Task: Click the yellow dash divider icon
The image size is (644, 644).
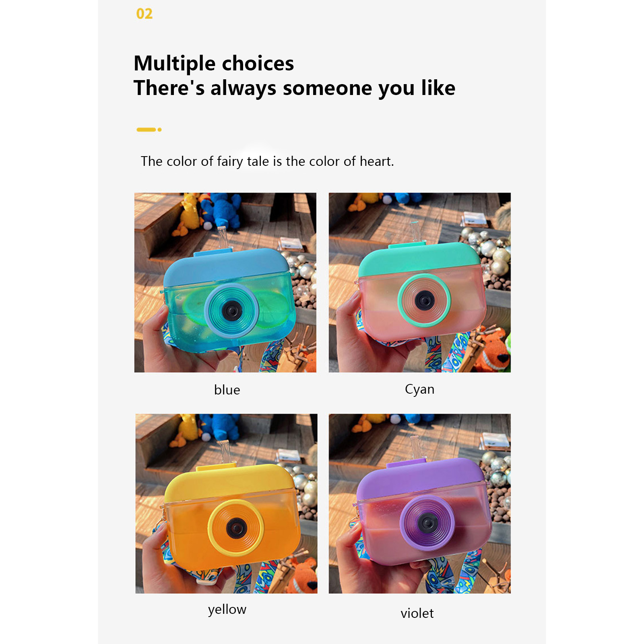Action: (149, 130)
